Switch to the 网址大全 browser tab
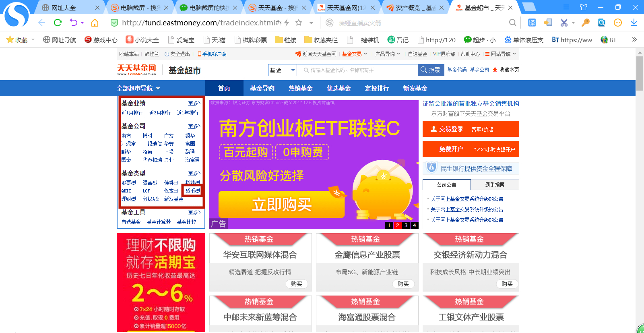Viewport: 644px width, 333px height. [x=69, y=8]
